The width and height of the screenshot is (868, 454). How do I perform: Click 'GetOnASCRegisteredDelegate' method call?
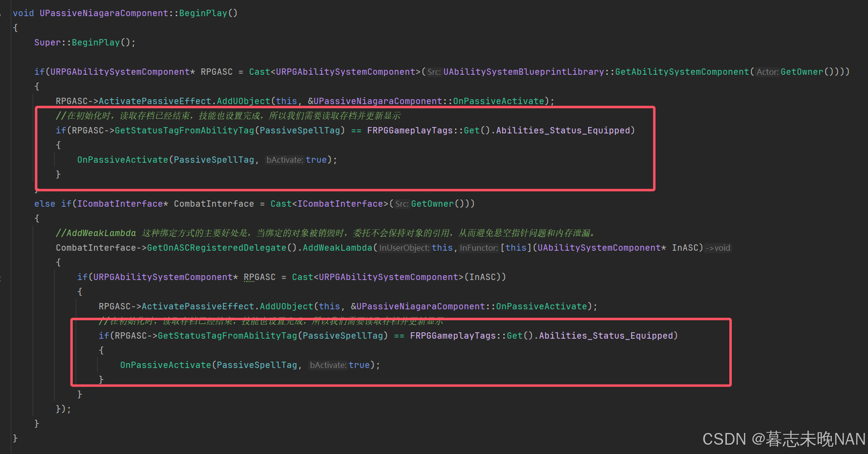[x=216, y=248]
